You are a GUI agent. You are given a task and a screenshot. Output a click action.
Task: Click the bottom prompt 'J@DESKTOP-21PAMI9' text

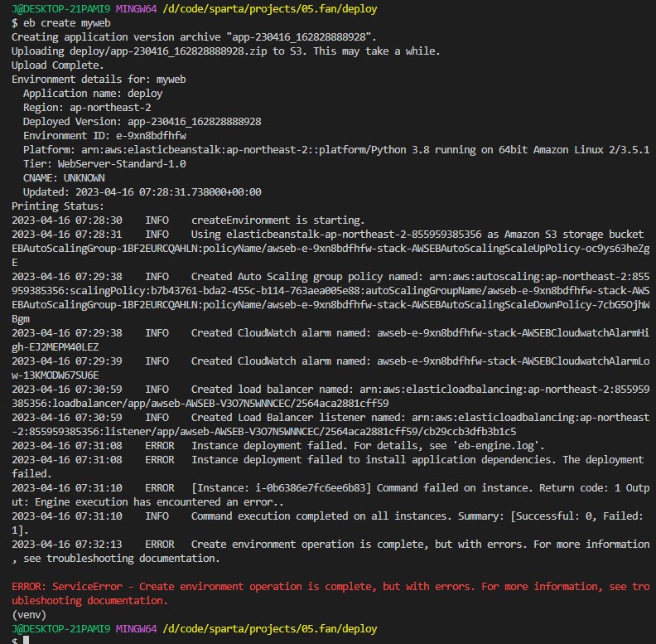coord(61,629)
